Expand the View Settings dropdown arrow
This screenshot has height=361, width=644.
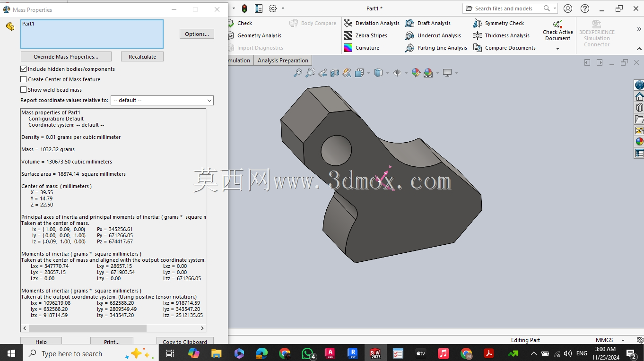click(456, 73)
